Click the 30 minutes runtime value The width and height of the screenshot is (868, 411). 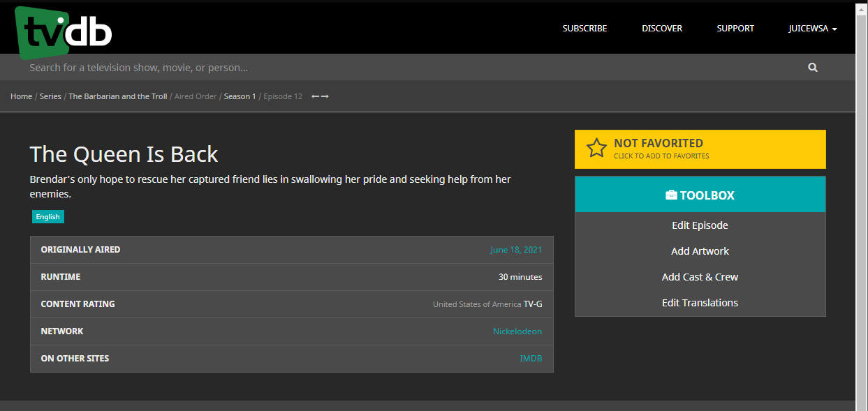(520, 277)
